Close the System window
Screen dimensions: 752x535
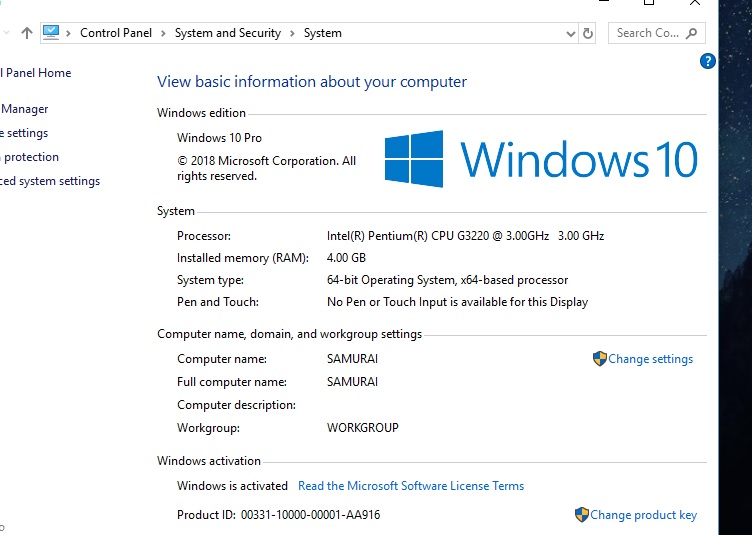694,2
